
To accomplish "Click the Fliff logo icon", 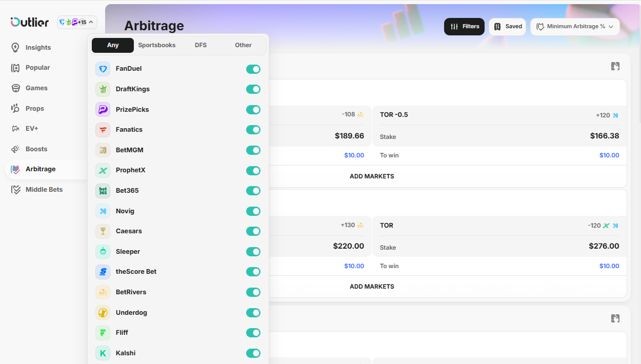I will (x=103, y=333).
